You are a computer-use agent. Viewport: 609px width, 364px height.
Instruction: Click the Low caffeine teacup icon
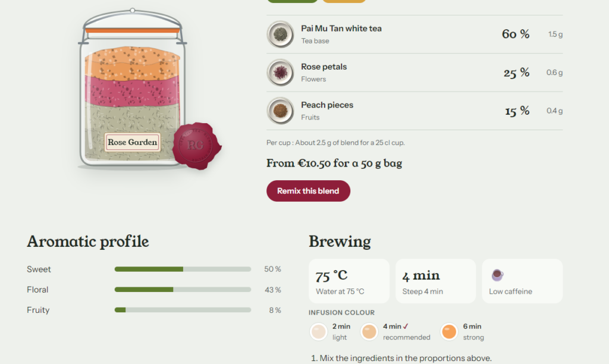pyautogui.click(x=497, y=275)
